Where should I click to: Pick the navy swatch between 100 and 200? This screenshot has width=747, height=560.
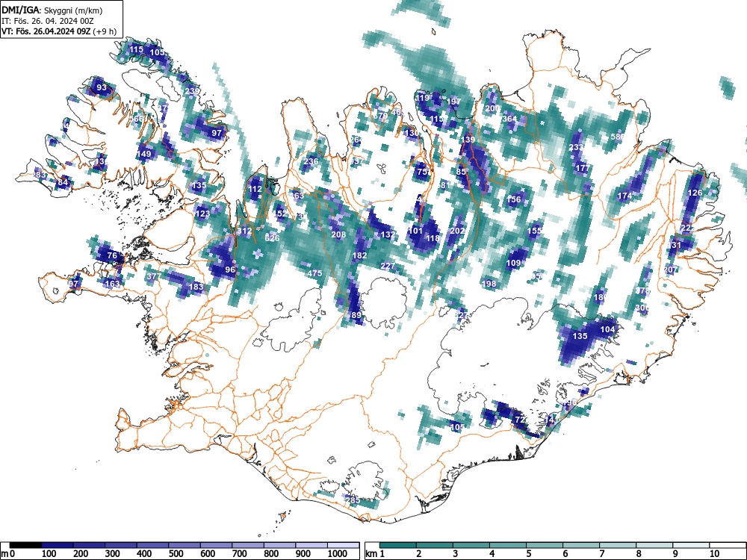pyautogui.click(x=58, y=545)
